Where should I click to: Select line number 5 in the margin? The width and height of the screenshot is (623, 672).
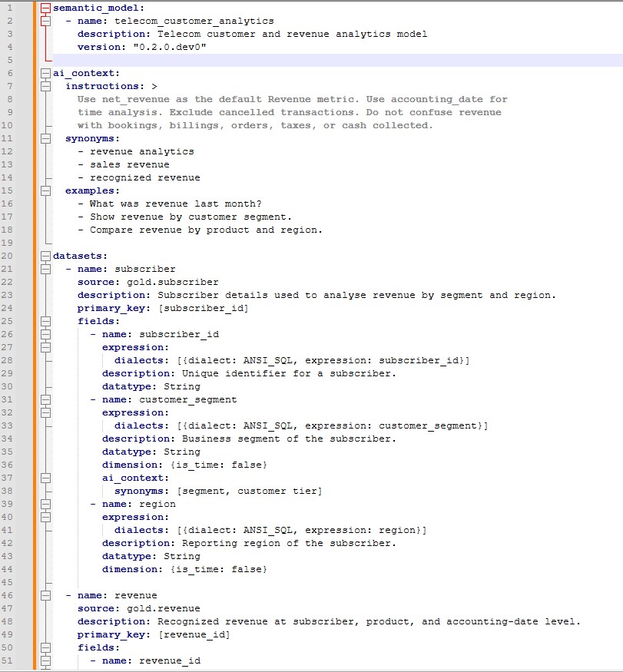click(10, 60)
